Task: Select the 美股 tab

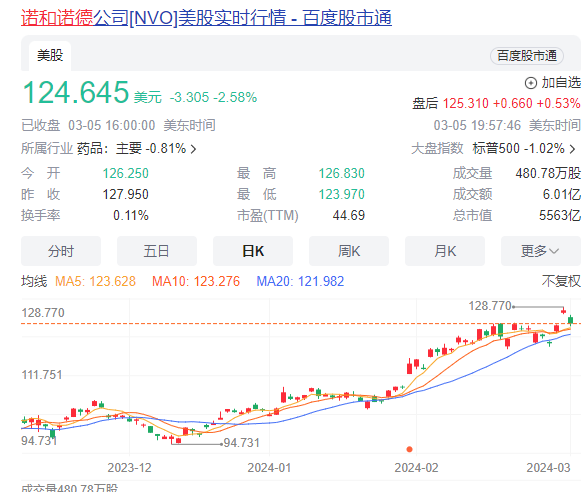Action: 50,56
